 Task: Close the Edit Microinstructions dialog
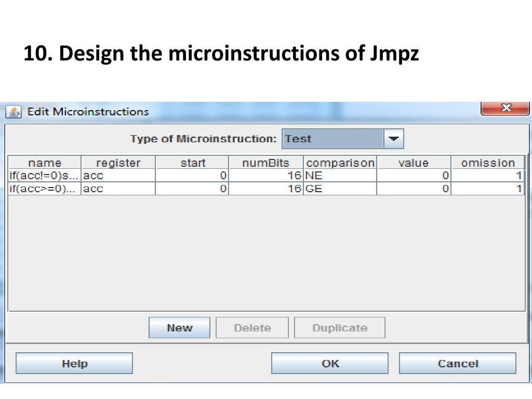[505, 108]
